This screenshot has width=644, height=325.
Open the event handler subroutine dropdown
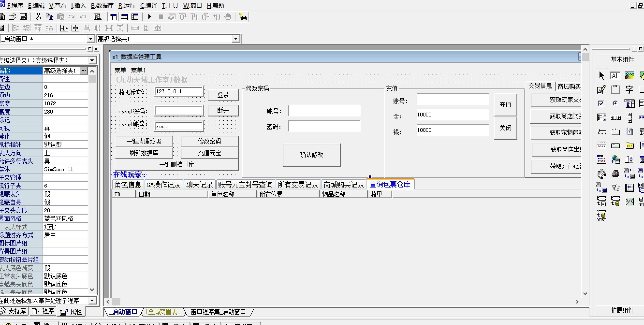(92, 300)
